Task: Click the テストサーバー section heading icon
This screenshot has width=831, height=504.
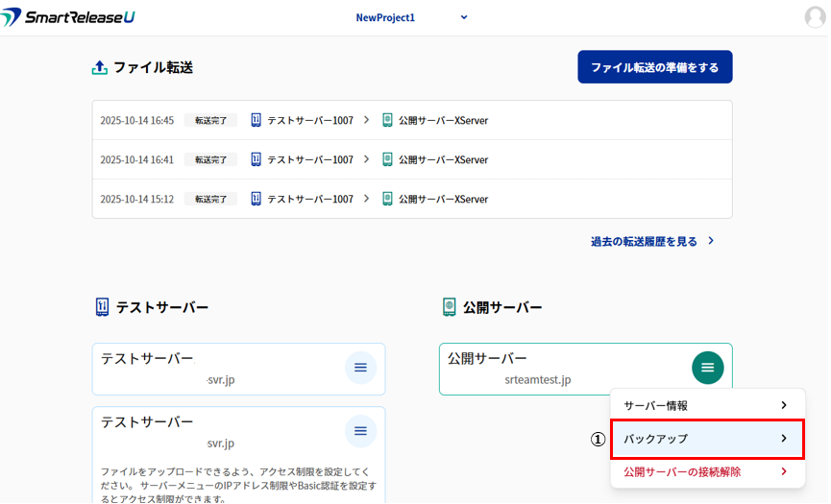Action: pyautogui.click(x=102, y=307)
